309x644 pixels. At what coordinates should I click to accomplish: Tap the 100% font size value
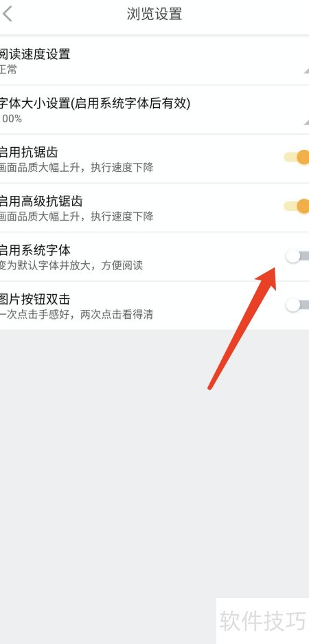(x=11, y=119)
